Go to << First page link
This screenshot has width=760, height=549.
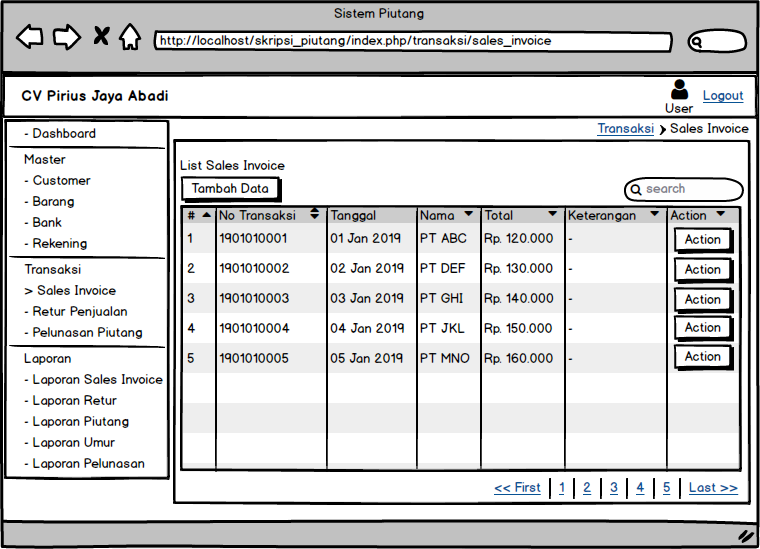[x=517, y=487]
